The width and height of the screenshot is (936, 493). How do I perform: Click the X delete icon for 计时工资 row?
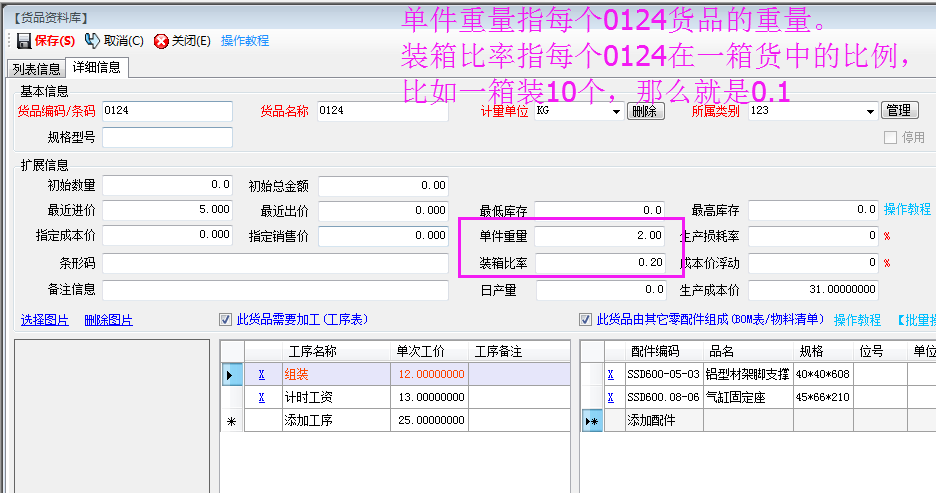coord(262,397)
